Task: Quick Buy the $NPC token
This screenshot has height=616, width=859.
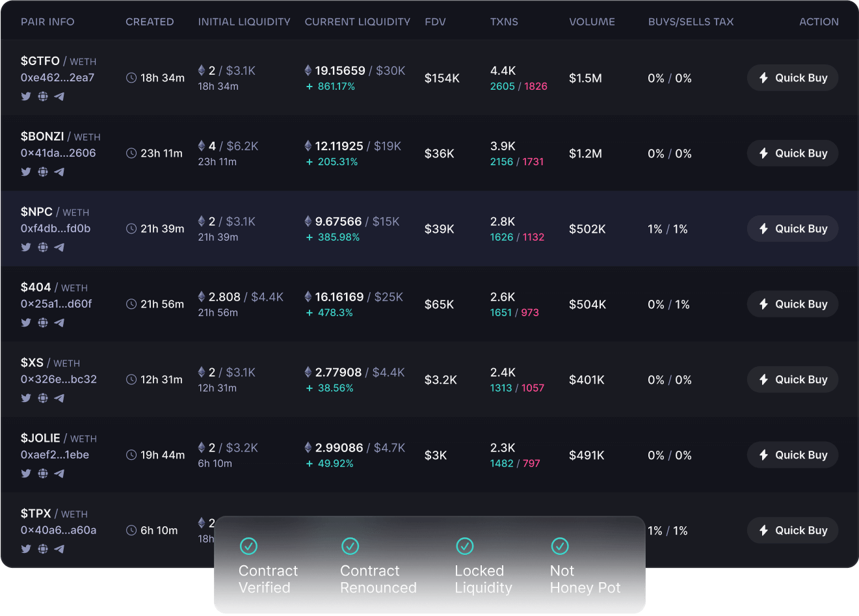Action: (792, 229)
